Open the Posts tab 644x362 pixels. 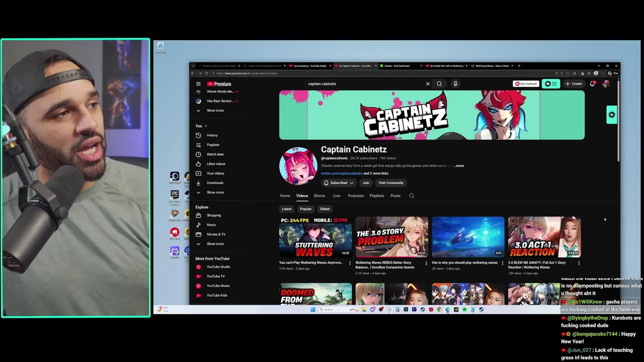pos(395,196)
